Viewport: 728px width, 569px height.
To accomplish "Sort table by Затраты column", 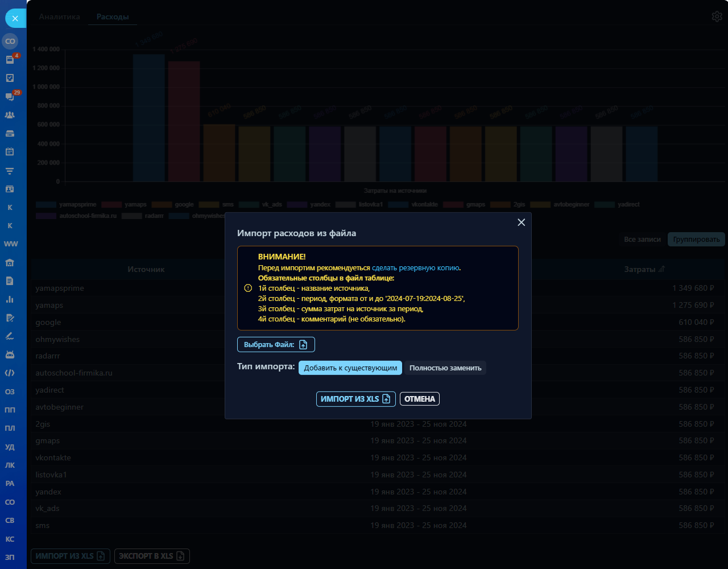I will tap(644, 269).
